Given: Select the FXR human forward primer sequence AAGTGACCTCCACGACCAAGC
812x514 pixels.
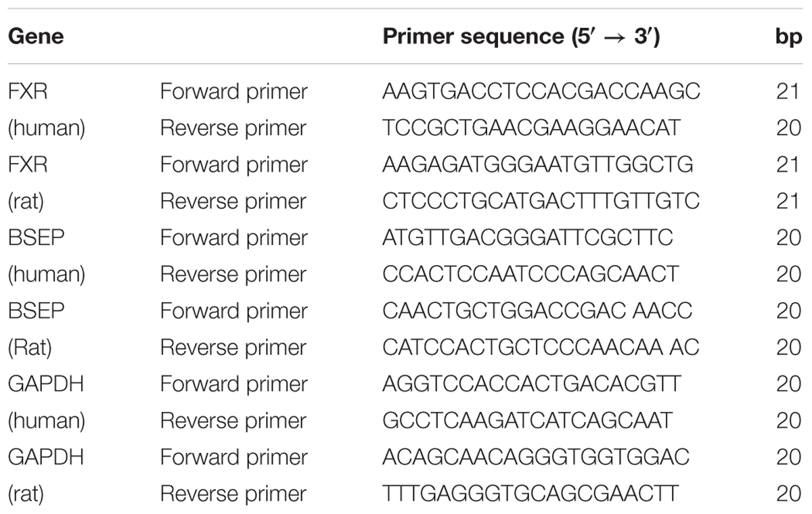Looking at the screenshot, I should [x=541, y=91].
